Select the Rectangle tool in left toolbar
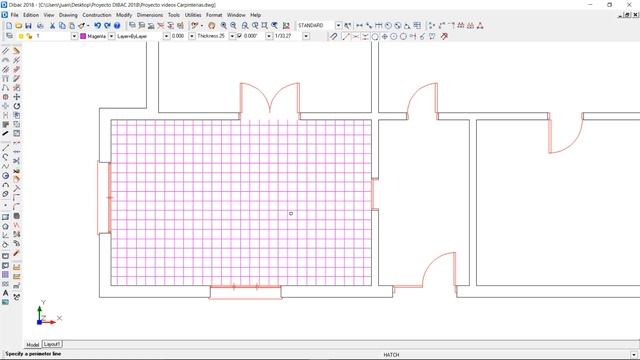The width and height of the screenshot is (640, 360). [5, 217]
